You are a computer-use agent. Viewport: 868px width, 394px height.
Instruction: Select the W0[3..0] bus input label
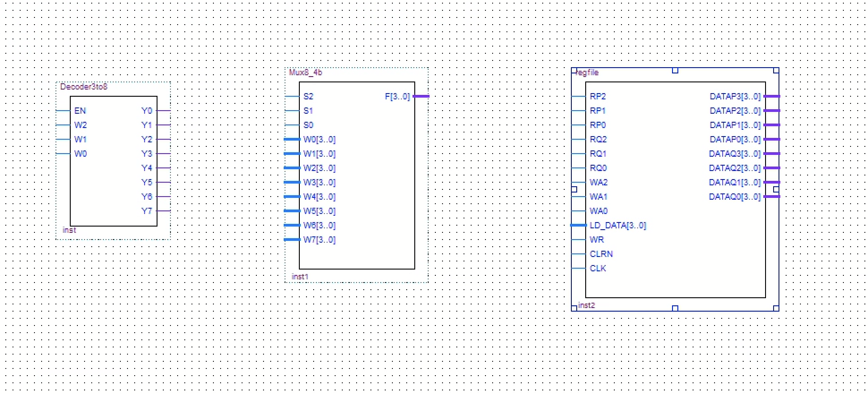pyautogui.click(x=319, y=139)
